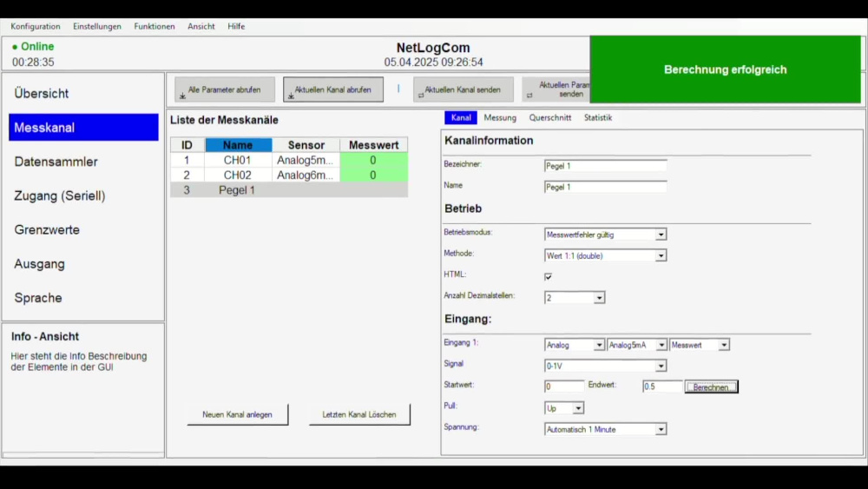Click Aktuellen Kanal senden button

point(464,89)
